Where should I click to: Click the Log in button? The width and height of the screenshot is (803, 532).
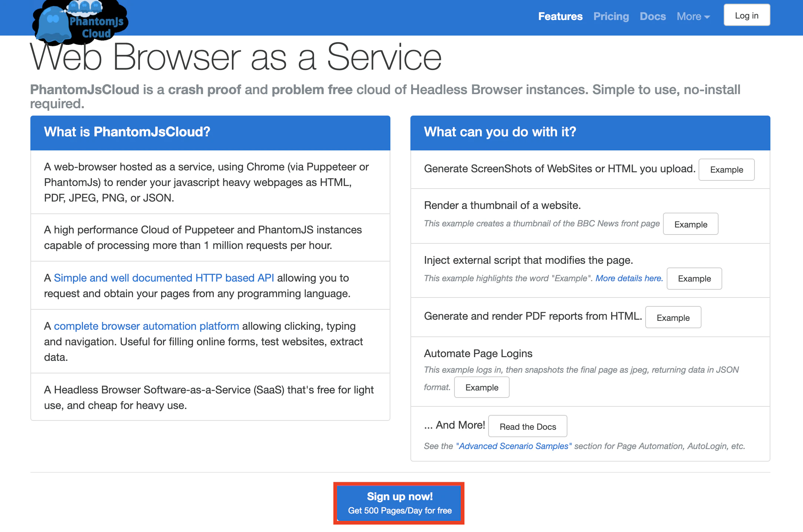746,16
